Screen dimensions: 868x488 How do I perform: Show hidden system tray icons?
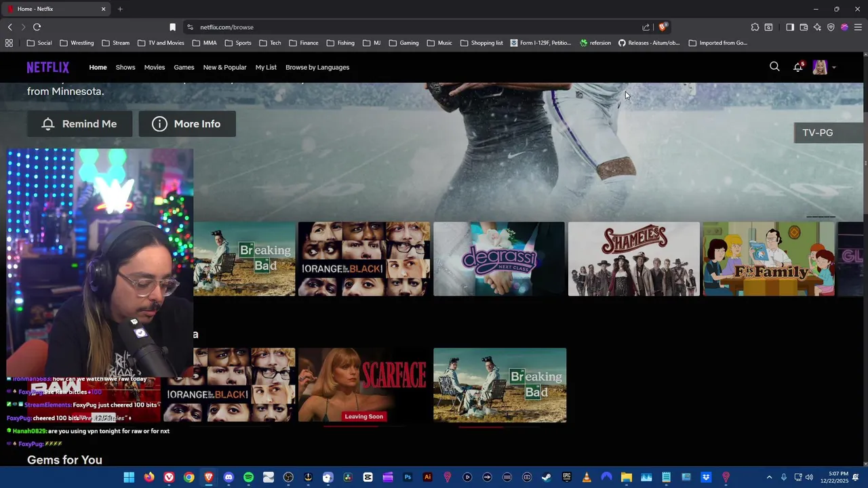coord(769,477)
